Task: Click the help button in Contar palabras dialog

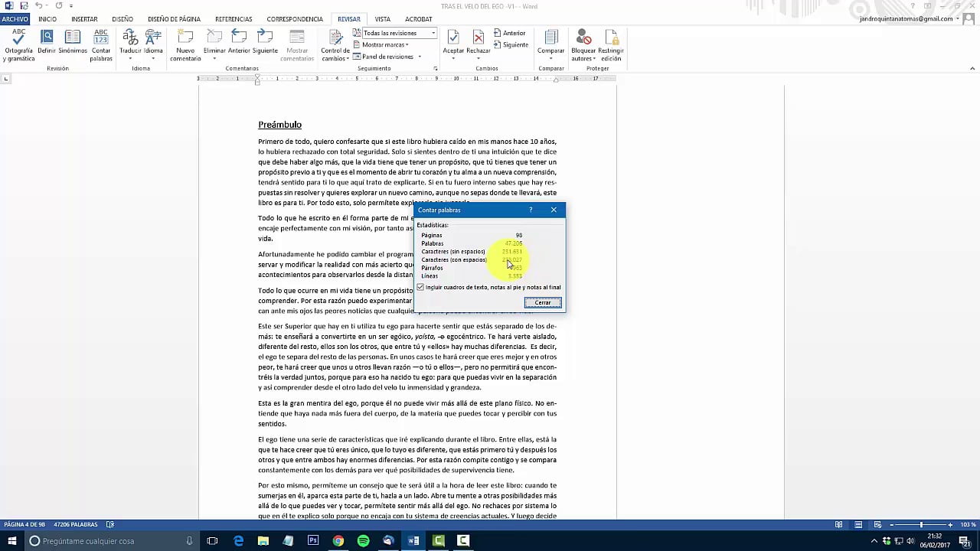Action: point(531,210)
